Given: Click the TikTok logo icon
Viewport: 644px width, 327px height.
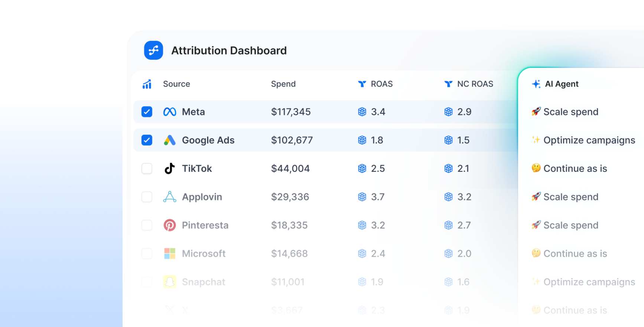Looking at the screenshot, I should coord(170,168).
